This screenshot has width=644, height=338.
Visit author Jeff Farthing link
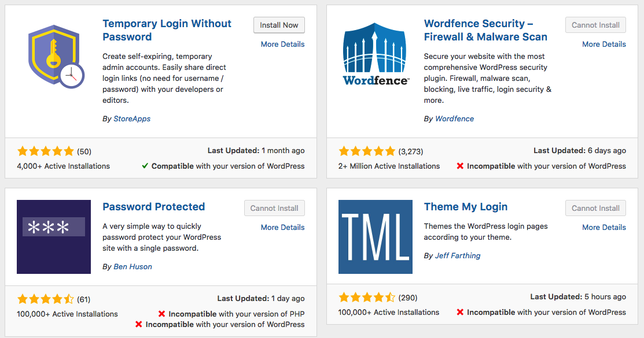[x=458, y=255]
